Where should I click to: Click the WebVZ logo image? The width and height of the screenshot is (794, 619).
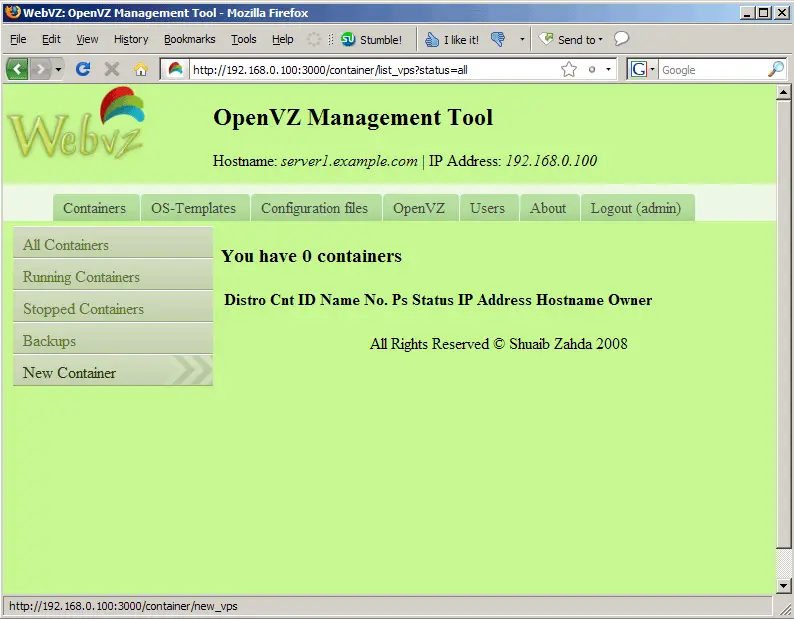coord(76,123)
